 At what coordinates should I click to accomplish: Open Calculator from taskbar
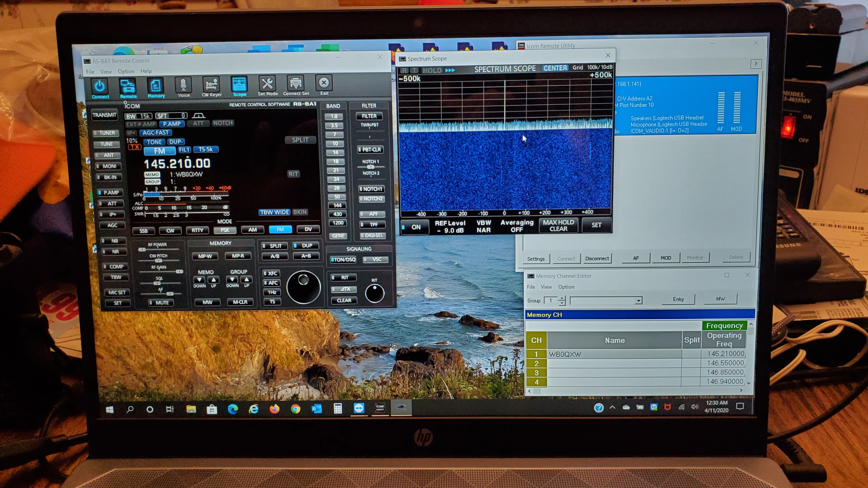point(338,409)
